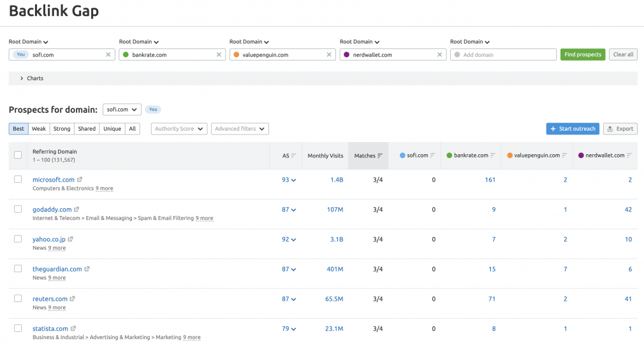
Task: Sort by valuepenguin.com column icon
Action: click(x=564, y=155)
